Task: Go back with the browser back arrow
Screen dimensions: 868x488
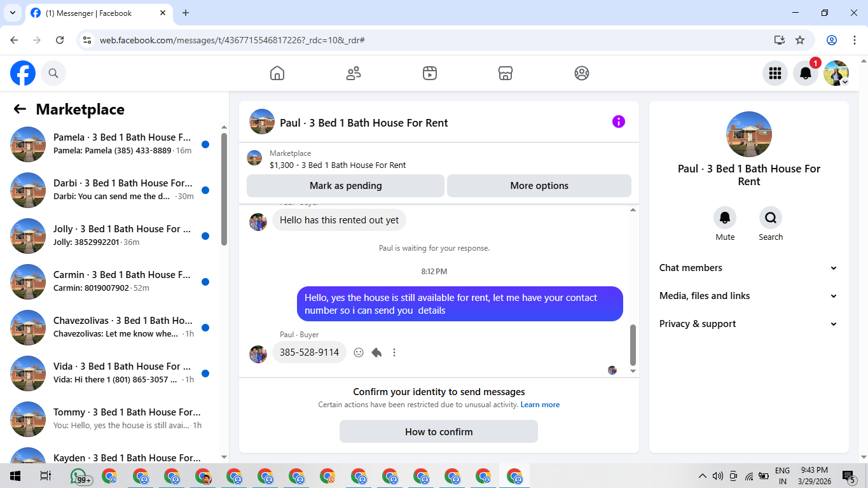Action: 14,40
